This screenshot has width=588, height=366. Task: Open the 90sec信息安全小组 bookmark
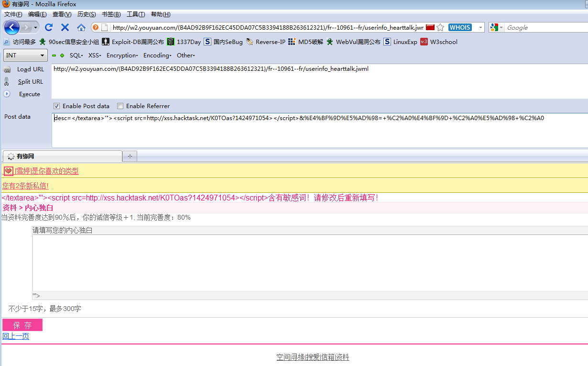[x=69, y=42]
